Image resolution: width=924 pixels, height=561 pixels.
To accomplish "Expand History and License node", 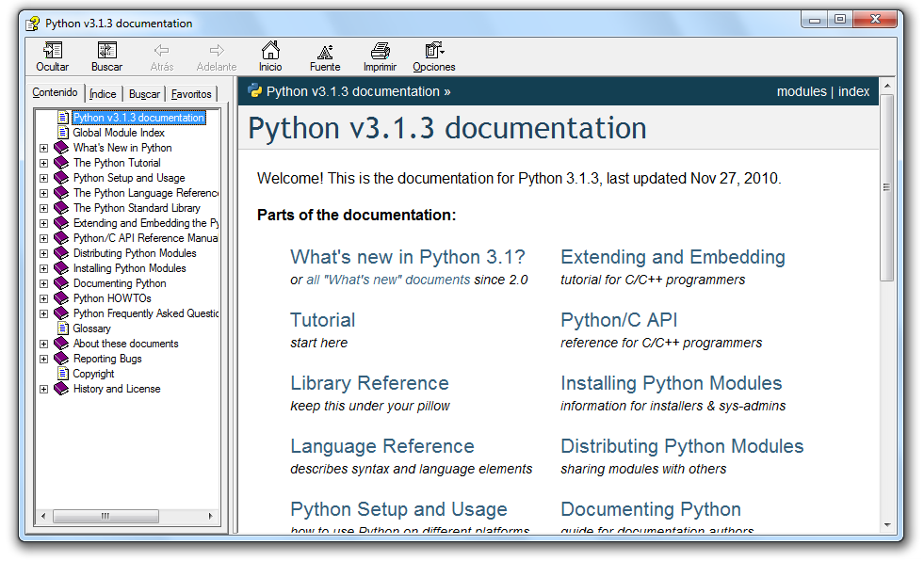I will (x=43, y=389).
